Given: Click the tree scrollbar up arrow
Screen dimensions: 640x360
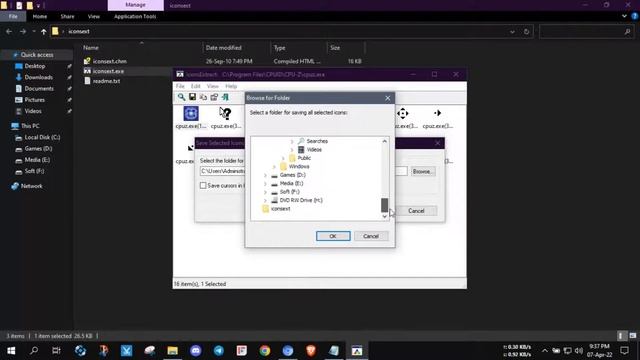Looking at the screenshot, I should click(x=384, y=141).
